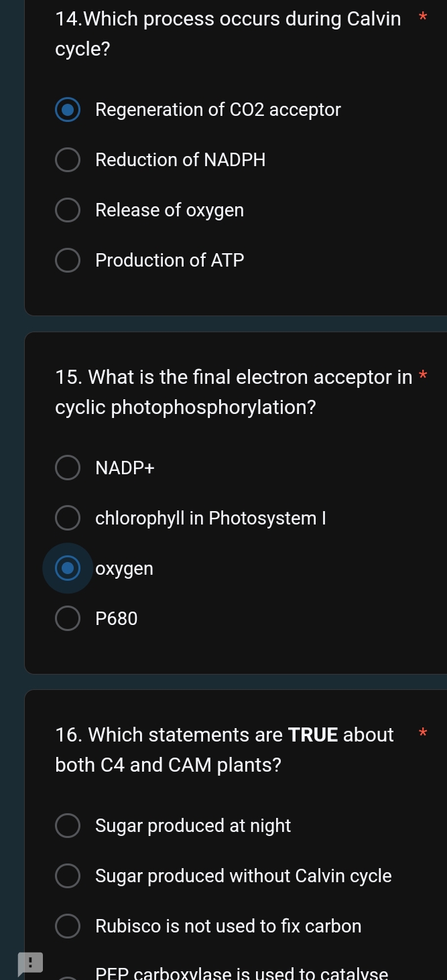Choose 'chlorophyll in Photosystem I' option
This screenshot has height=980, width=447.
[68, 517]
